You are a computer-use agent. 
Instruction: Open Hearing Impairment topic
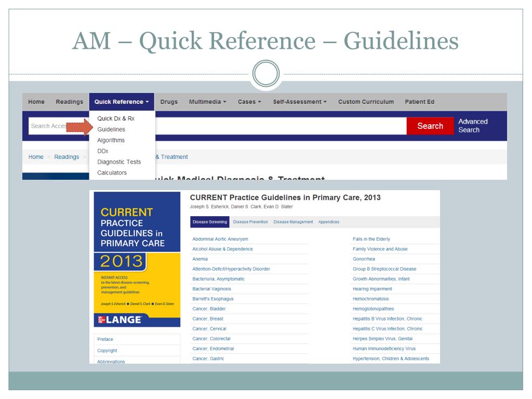coord(372,289)
